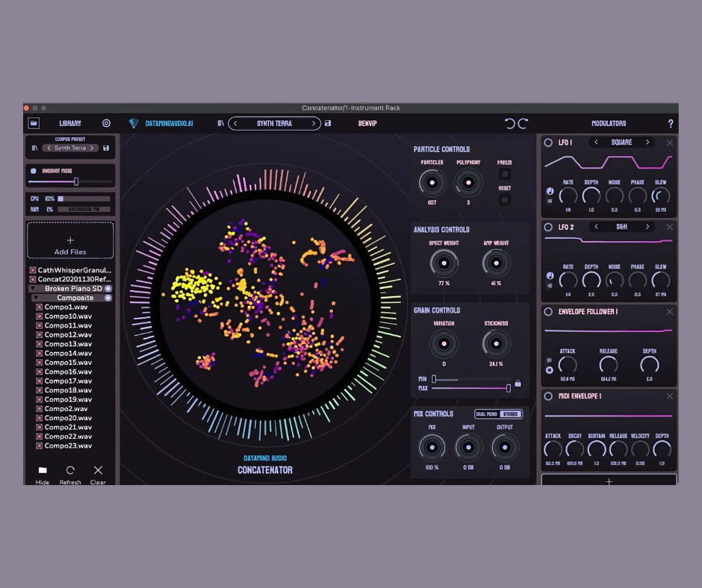
Task: Click the Stickiness knob
Action: click(496, 344)
